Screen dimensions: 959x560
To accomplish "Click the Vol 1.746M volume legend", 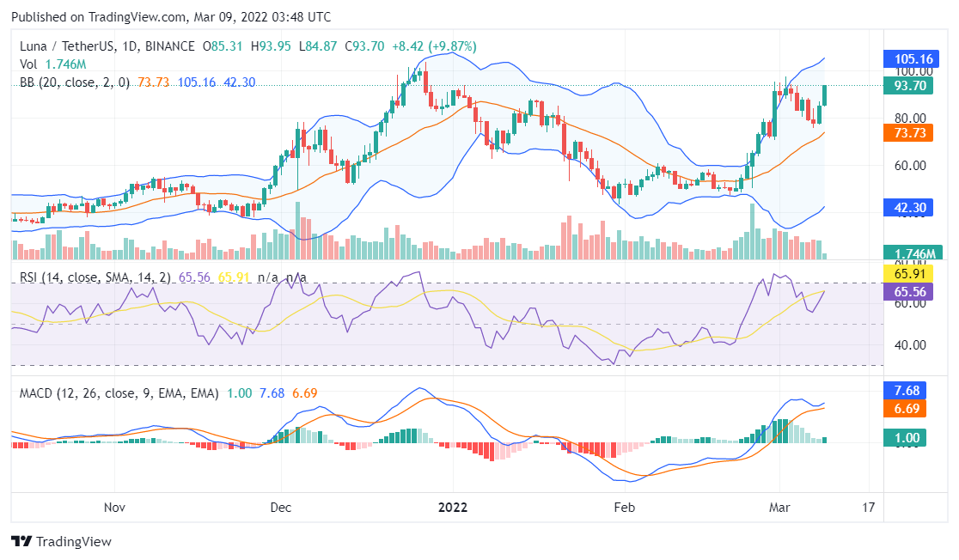I will [x=53, y=64].
